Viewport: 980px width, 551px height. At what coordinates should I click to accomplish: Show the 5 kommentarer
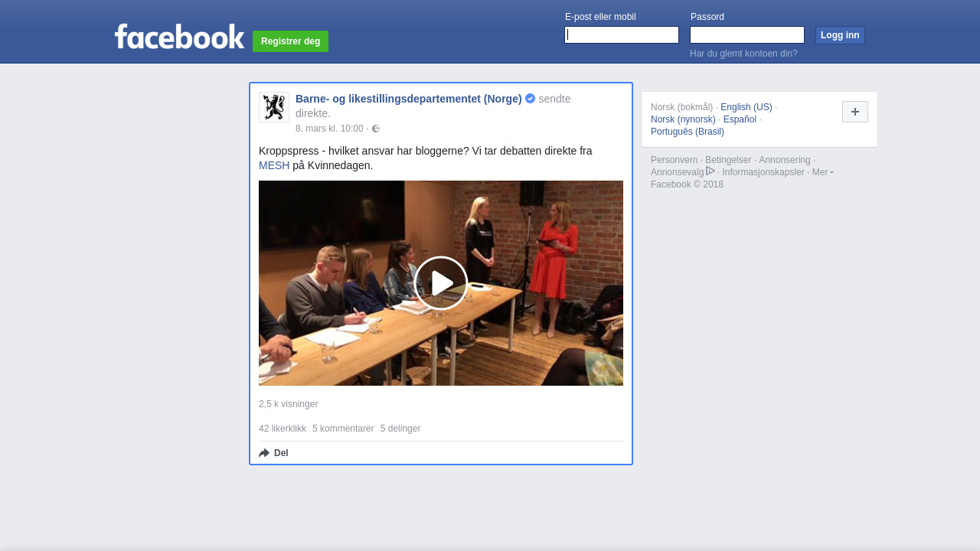tap(343, 429)
